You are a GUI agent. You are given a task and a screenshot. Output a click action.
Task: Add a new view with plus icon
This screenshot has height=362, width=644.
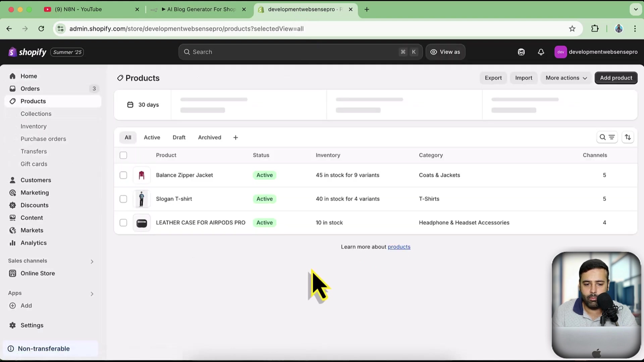coord(235,137)
